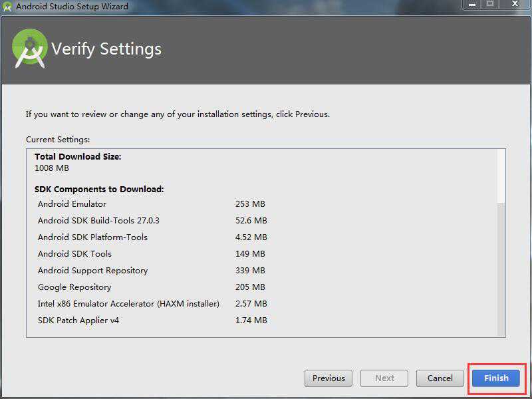The height and width of the screenshot is (399, 532).
Task: Click the Finish button
Action: tap(495, 378)
